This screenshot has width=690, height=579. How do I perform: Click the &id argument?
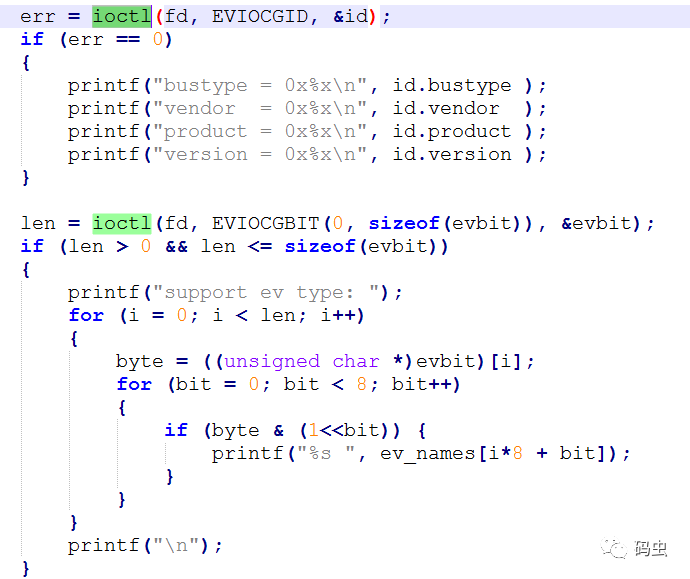(x=350, y=16)
